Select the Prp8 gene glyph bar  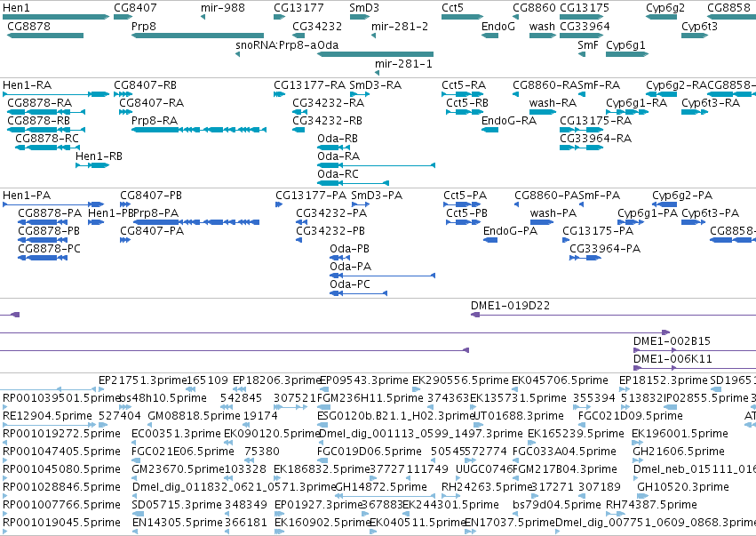198,36
